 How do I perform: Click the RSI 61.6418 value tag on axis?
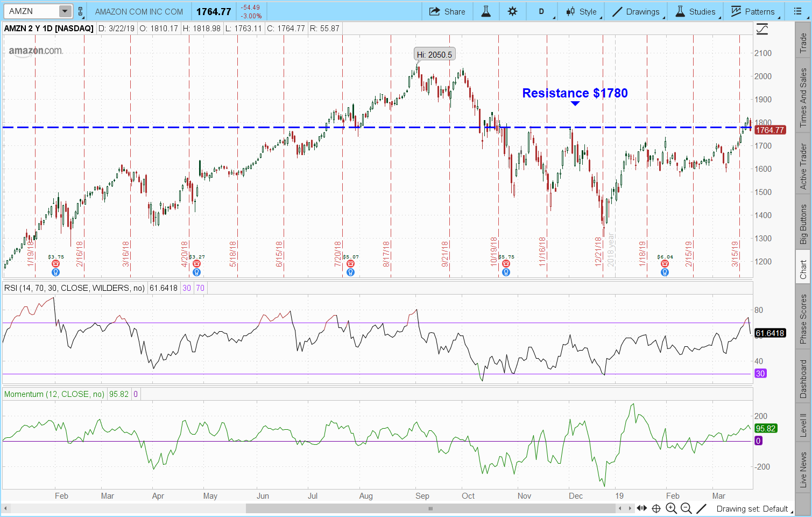point(770,333)
